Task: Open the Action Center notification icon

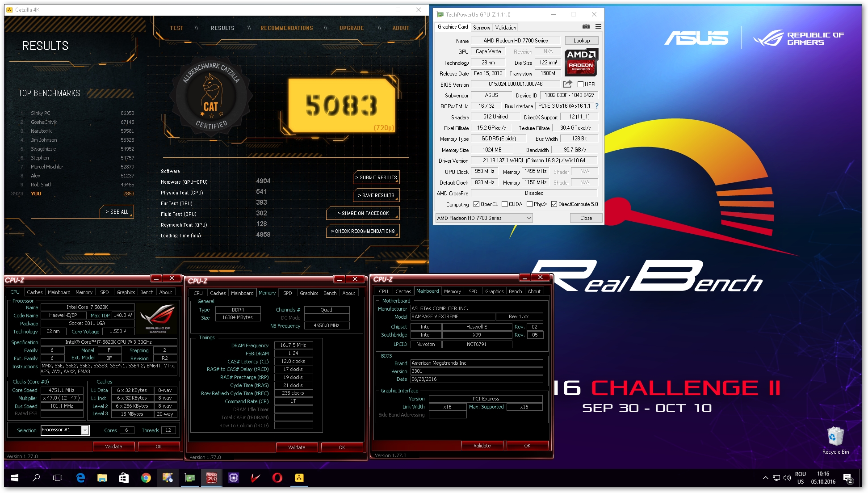Action: pos(847,478)
